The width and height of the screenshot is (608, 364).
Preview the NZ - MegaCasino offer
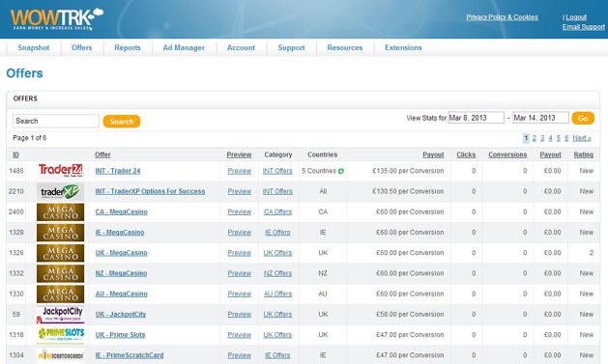pyautogui.click(x=240, y=273)
